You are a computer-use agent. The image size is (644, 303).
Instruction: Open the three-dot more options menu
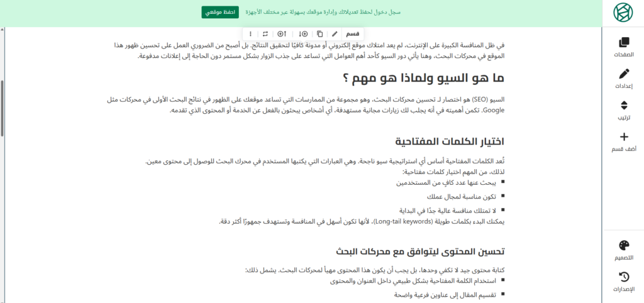(250, 33)
